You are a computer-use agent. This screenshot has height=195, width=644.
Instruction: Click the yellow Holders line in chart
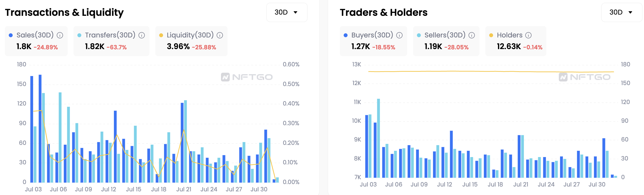click(491, 72)
